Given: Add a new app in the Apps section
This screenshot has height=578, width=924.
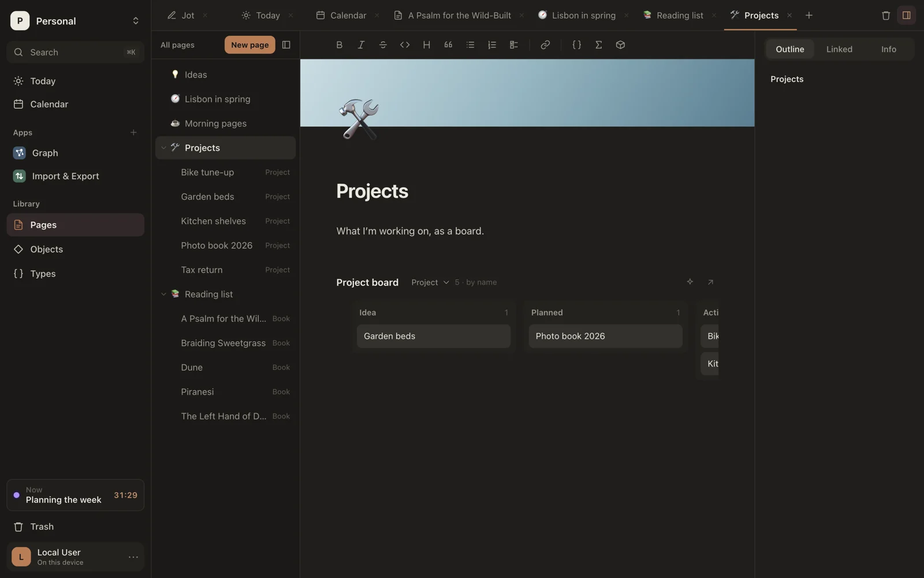Looking at the screenshot, I should [x=133, y=133].
